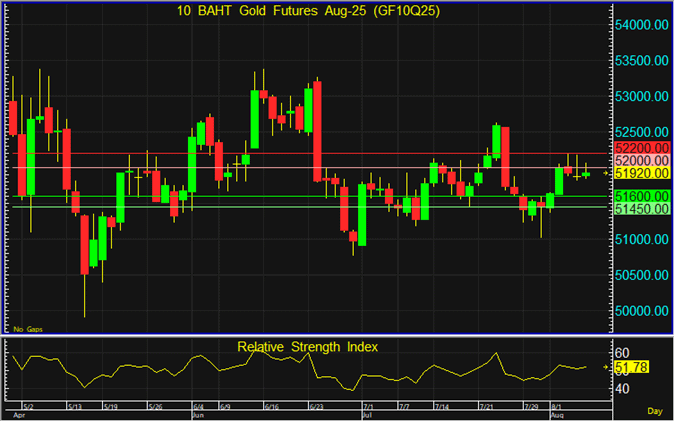
Task: Click the Day timeframe label
Action: [x=654, y=412]
